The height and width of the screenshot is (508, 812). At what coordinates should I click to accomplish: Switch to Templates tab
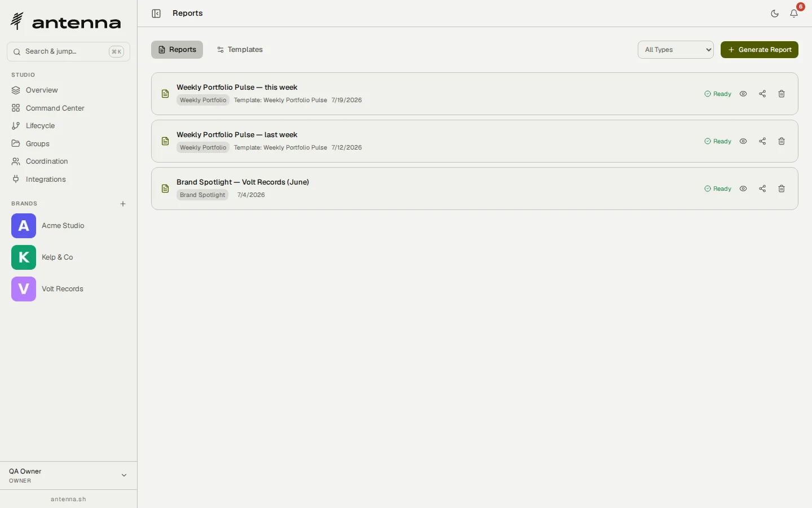240,50
